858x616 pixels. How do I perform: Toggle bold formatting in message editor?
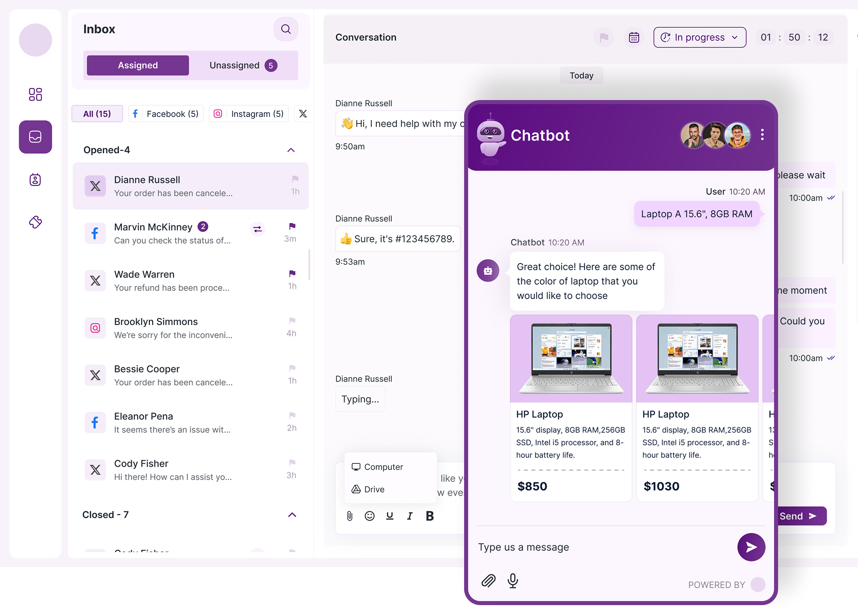430,516
